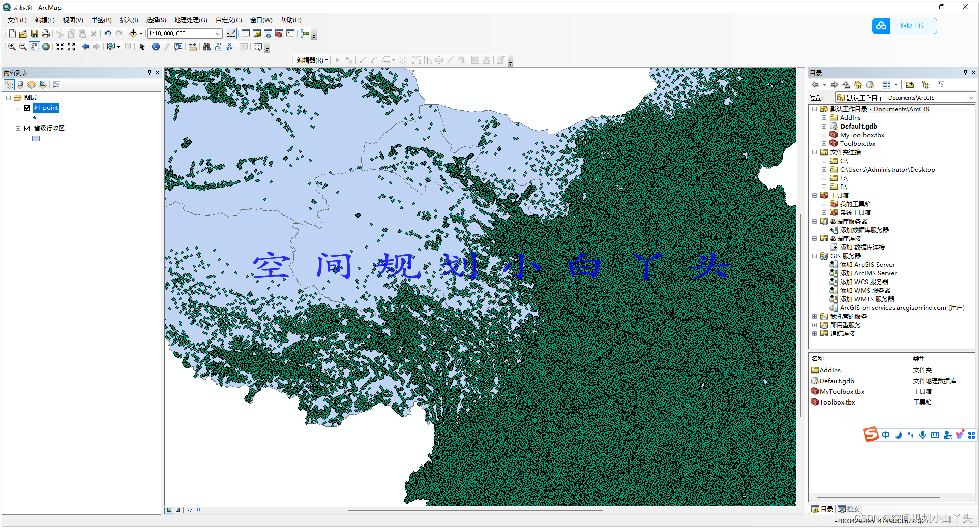Open HTML Popup tool
Image resolution: width=980 pixels, height=528 pixels.
pyautogui.click(x=179, y=47)
